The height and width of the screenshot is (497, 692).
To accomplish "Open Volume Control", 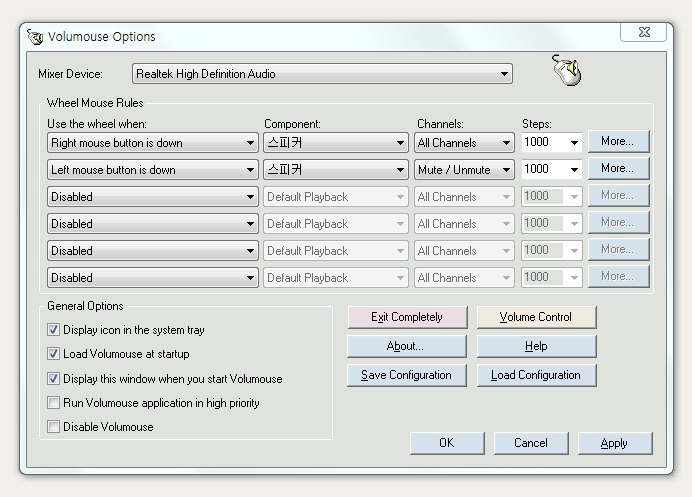I will 536,317.
